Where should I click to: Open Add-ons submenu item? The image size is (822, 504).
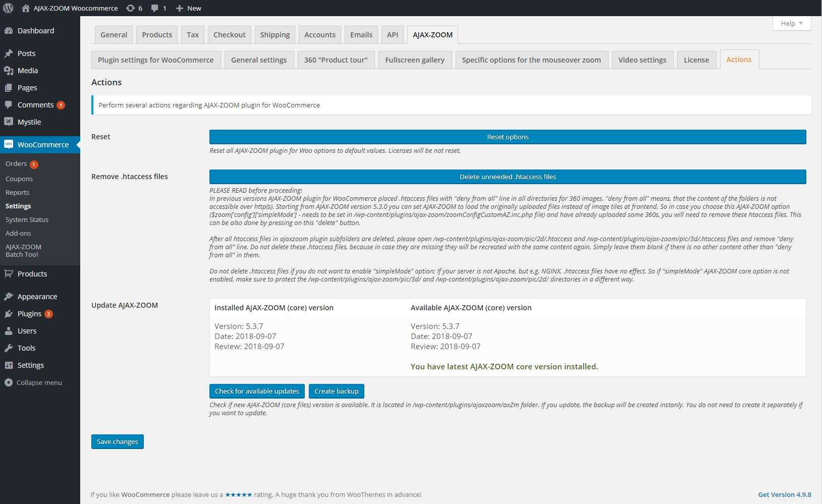tap(18, 234)
